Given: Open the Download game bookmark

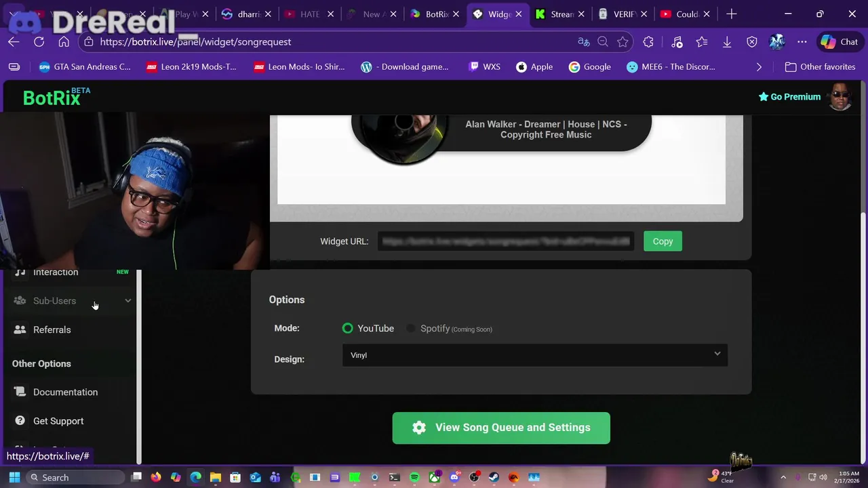Looking at the screenshot, I should point(405,67).
